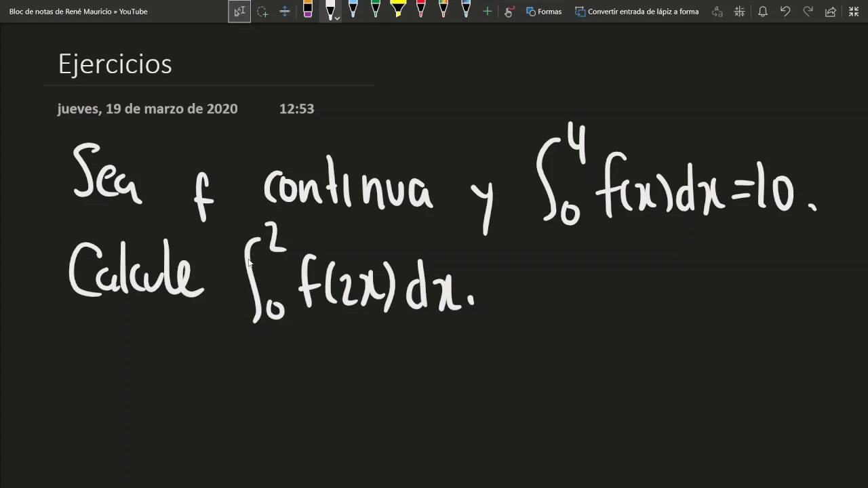Open notifications bell

762,12
